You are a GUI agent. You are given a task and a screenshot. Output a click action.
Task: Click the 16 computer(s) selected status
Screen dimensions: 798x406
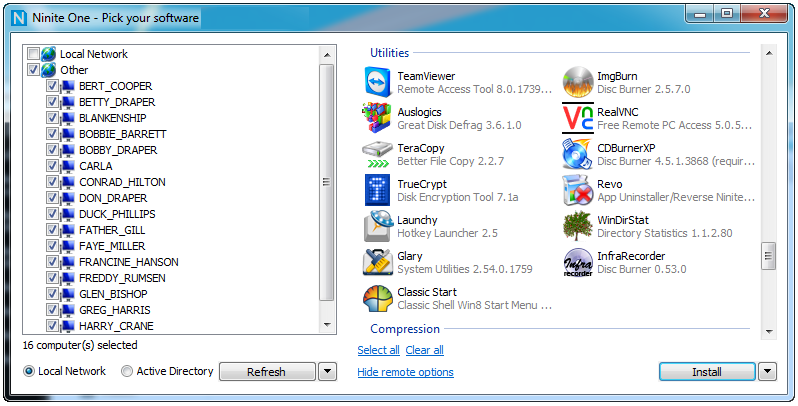click(80, 345)
